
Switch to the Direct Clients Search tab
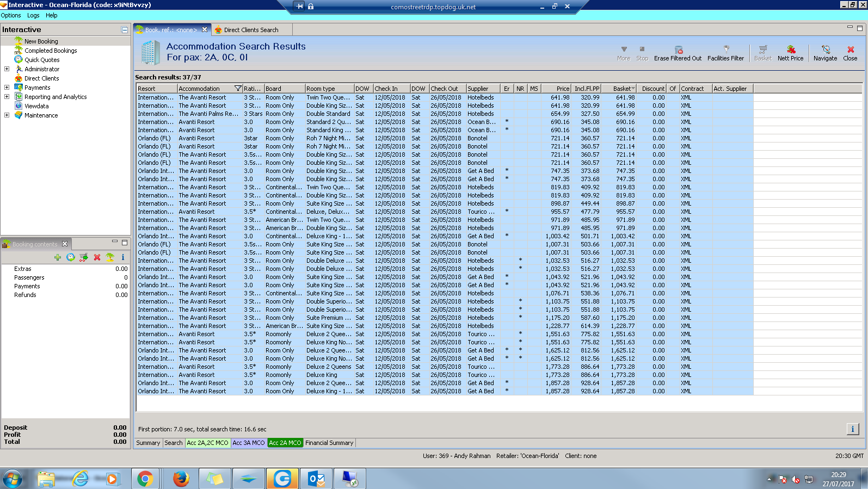click(251, 30)
